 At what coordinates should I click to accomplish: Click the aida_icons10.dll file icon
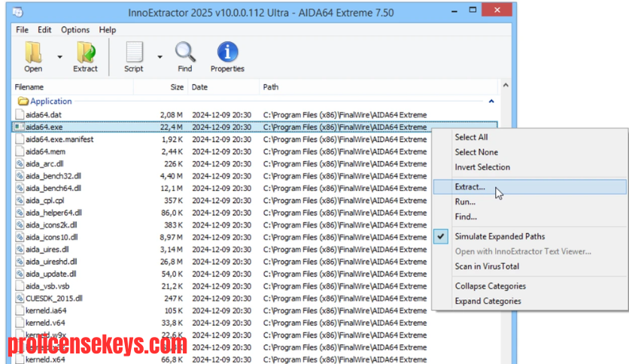(20, 237)
